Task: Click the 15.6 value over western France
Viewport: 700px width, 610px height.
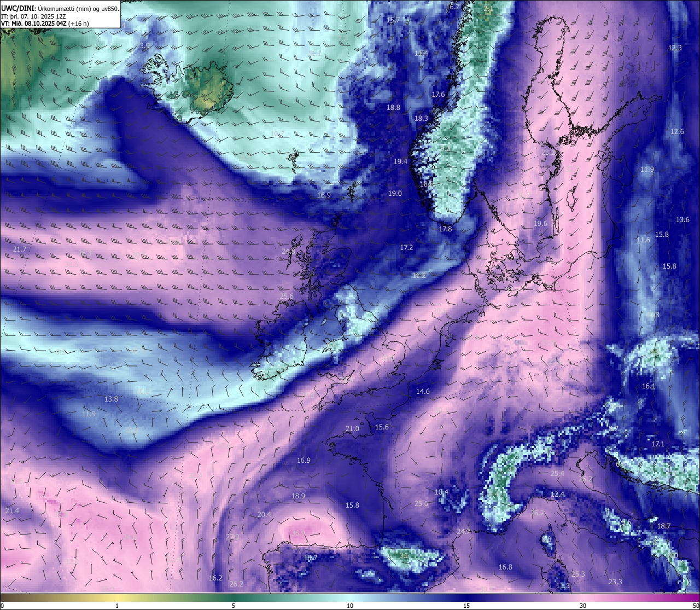Action: tap(382, 427)
